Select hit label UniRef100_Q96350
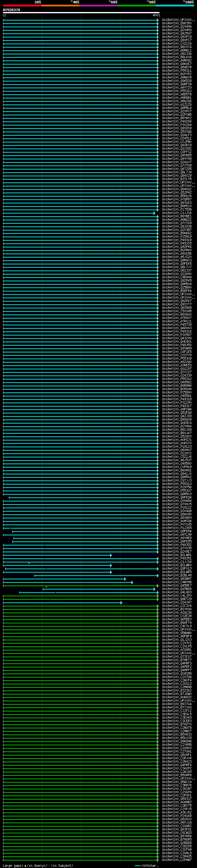197x868 pixels. coord(177,23)
